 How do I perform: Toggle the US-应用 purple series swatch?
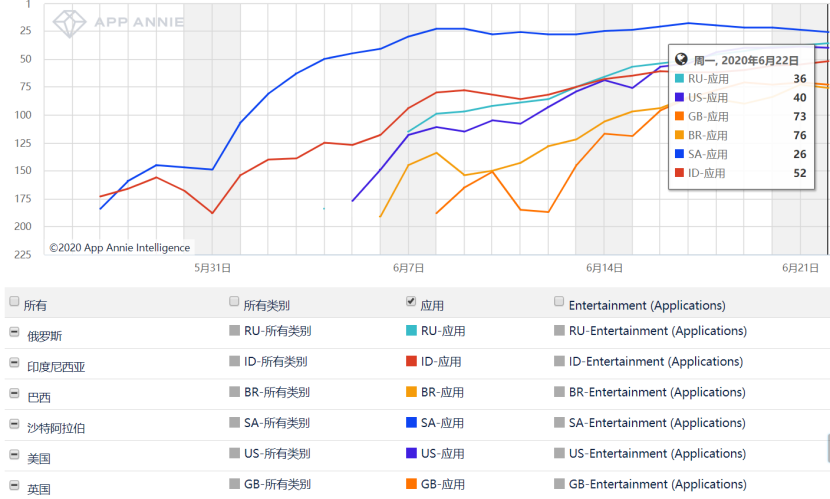tap(411, 454)
